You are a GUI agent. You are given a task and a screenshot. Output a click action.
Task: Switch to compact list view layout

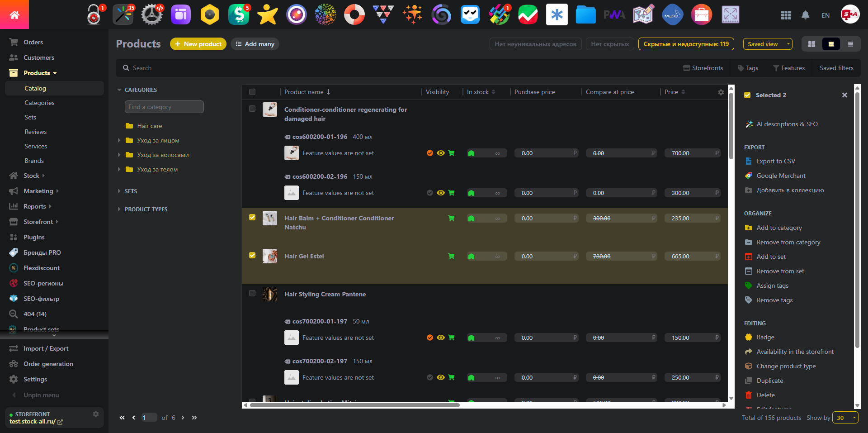click(x=850, y=44)
